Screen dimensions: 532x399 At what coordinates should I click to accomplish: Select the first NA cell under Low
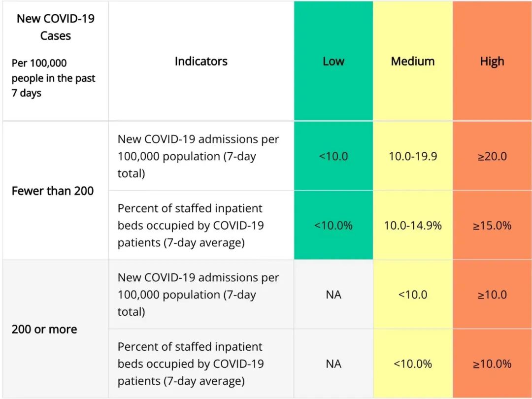[333, 295]
